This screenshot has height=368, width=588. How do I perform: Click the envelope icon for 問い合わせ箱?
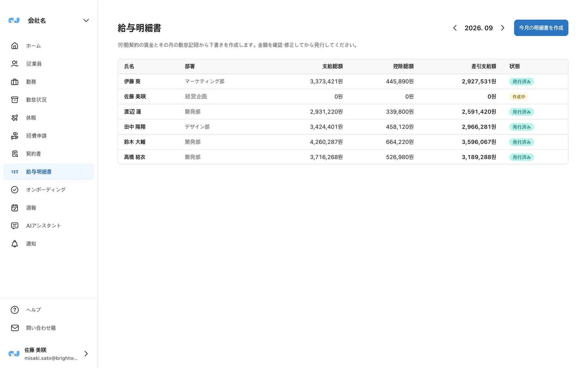pyautogui.click(x=15, y=328)
